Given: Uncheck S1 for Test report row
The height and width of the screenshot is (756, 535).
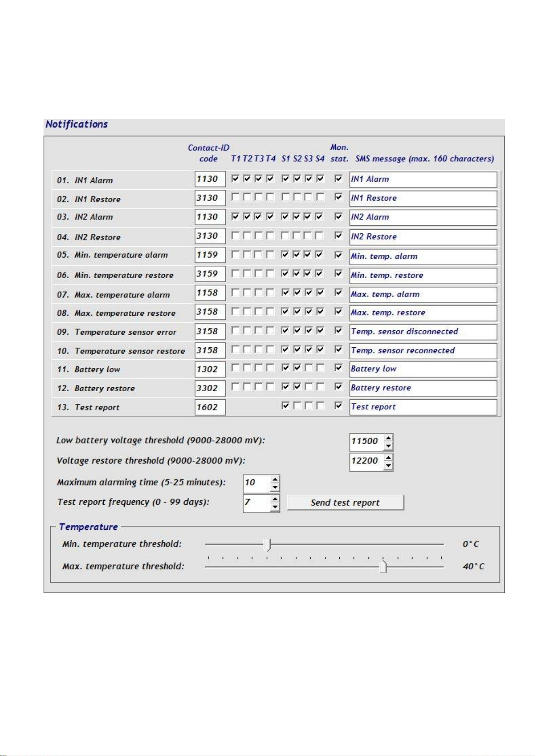Looking at the screenshot, I should click(x=285, y=406).
